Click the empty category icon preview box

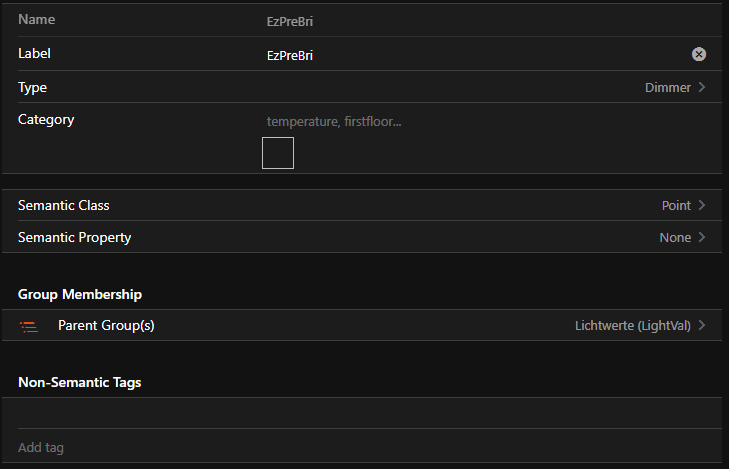[278, 153]
